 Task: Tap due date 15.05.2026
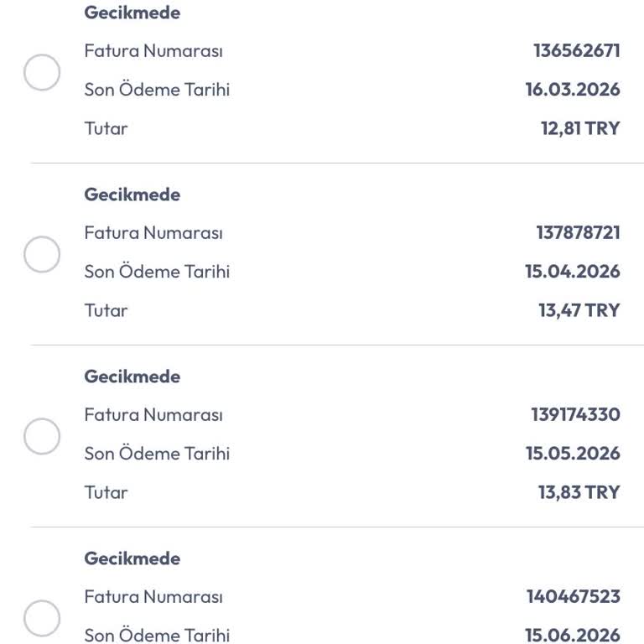[573, 454]
